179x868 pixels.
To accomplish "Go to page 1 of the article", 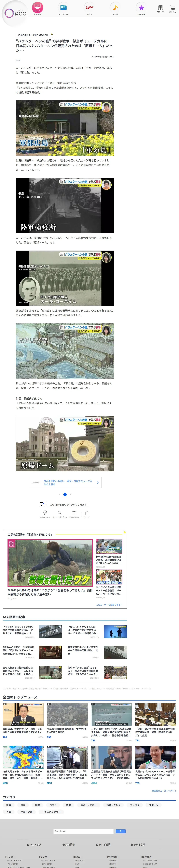I will tap(59, 495).
